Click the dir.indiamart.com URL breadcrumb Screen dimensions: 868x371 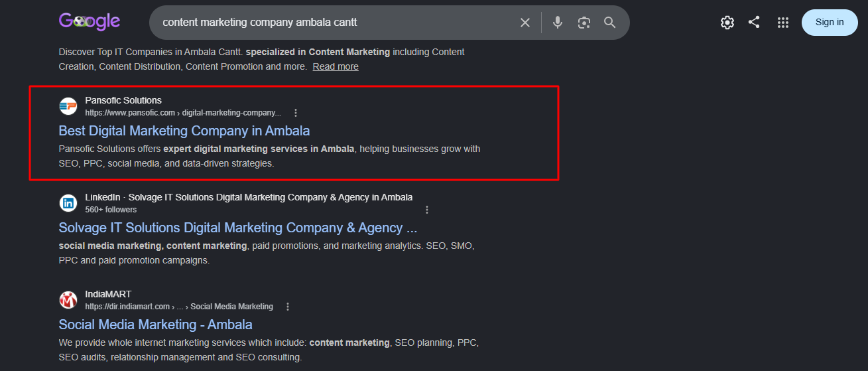[x=179, y=307]
